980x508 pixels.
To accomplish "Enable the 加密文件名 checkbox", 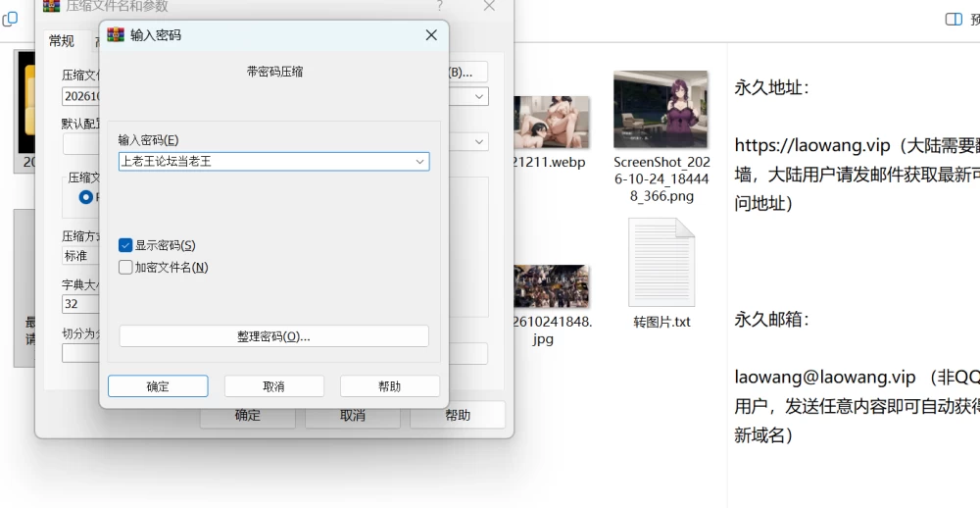I will click(125, 267).
